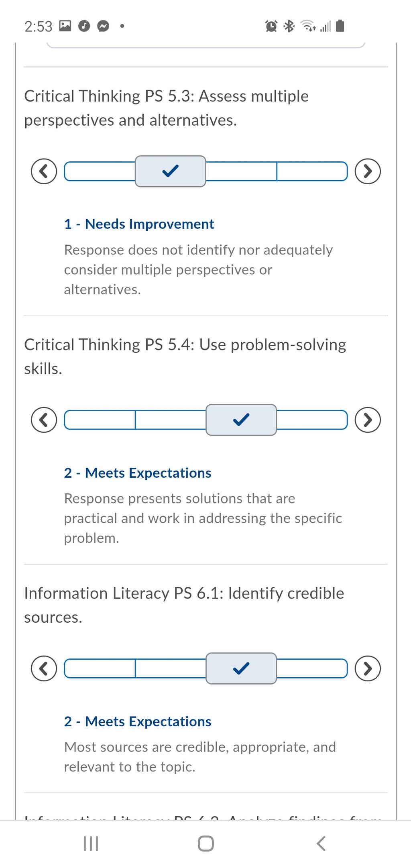Select the first level segment for PS 5.3
The height and width of the screenshot is (868, 411).
click(x=100, y=171)
